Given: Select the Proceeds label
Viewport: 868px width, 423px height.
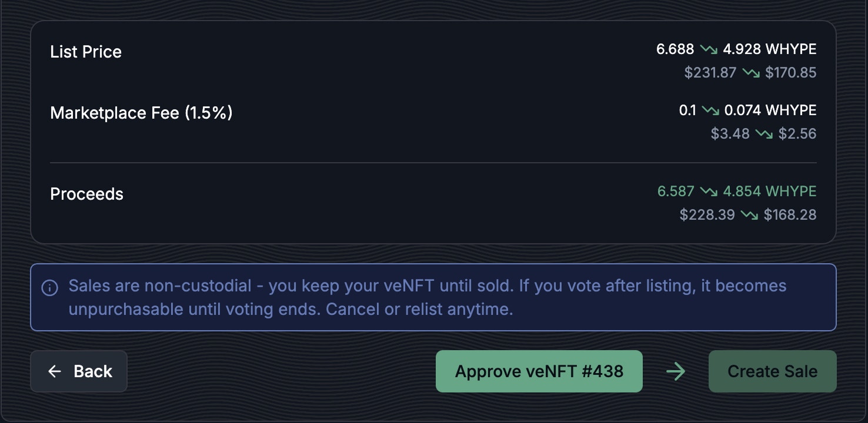Looking at the screenshot, I should pos(86,193).
